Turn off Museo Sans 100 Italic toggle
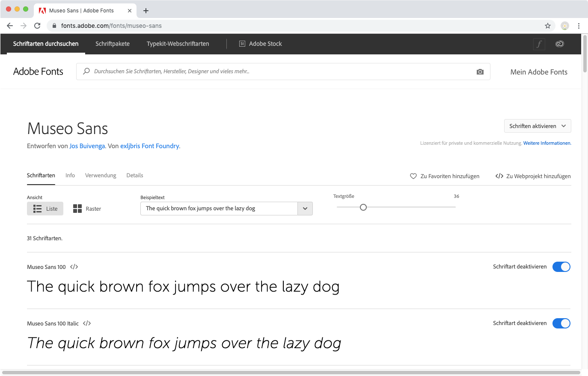The height and width of the screenshot is (376, 588). (561, 323)
